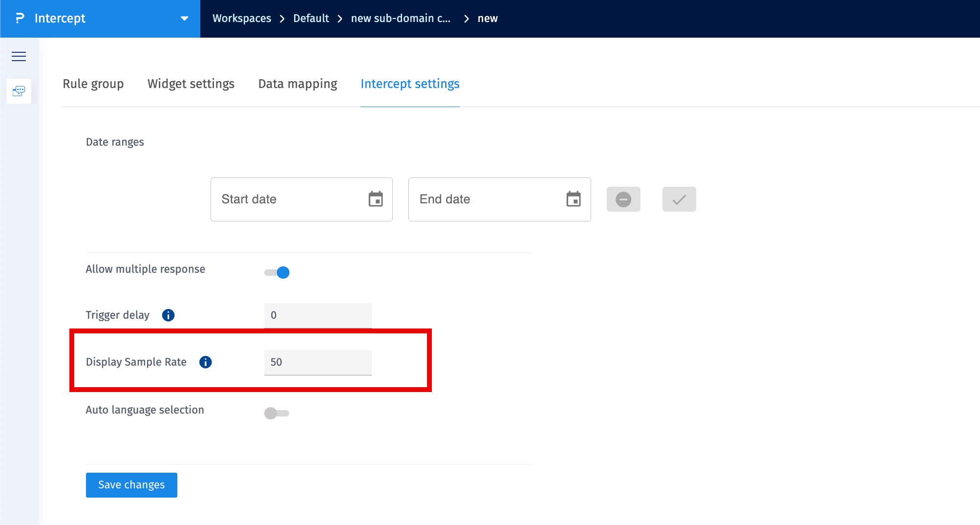
Task: Go to the Data mapping tab
Action: 298,84
